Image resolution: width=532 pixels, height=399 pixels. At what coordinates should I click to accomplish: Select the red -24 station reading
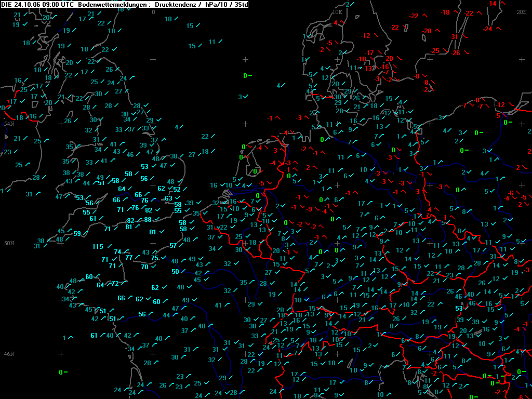click(487, 29)
